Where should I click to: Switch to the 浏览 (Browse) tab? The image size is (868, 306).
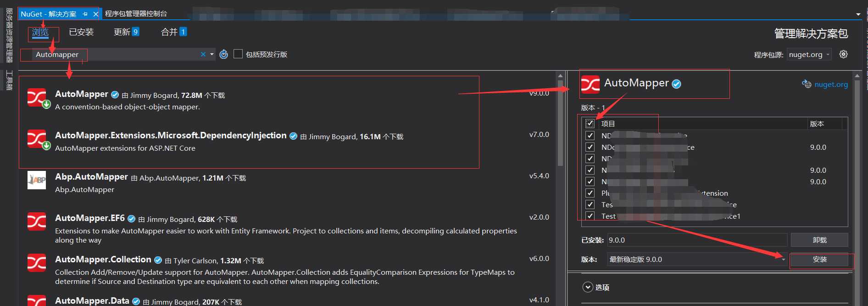[40, 32]
